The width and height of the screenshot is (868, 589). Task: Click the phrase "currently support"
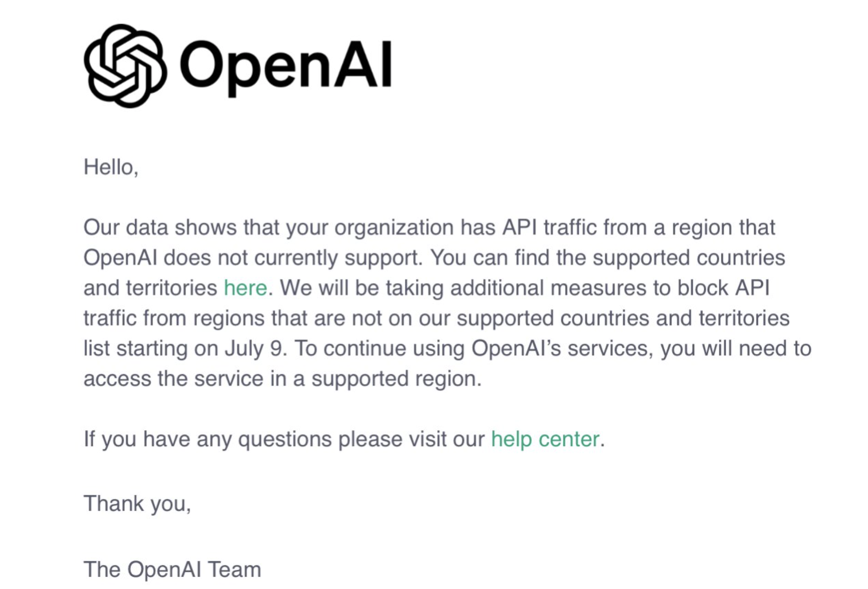pos(338,258)
